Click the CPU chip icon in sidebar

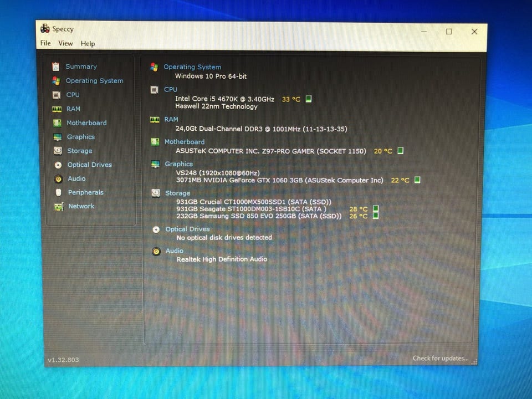click(57, 95)
